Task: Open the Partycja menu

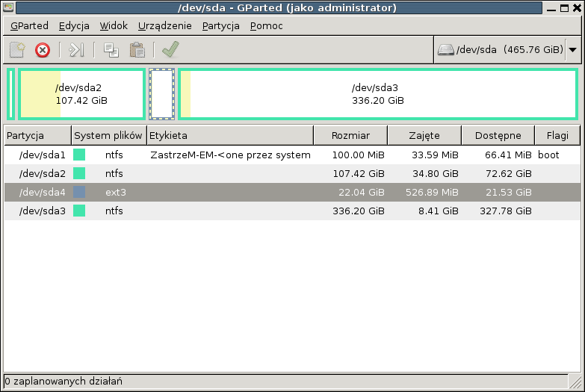Action: [x=220, y=25]
